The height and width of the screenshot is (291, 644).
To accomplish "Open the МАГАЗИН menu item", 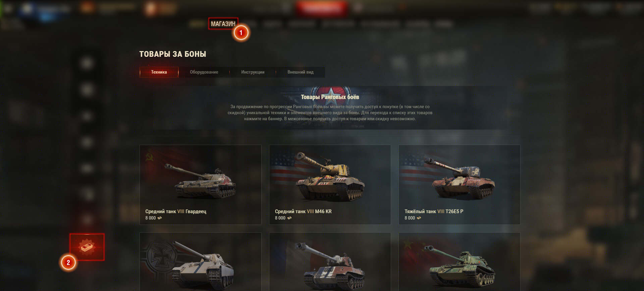I will tap(223, 23).
